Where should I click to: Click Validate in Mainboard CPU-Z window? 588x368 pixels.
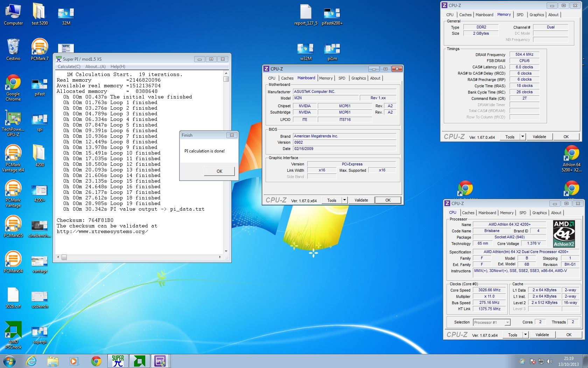pyautogui.click(x=361, y=200)
